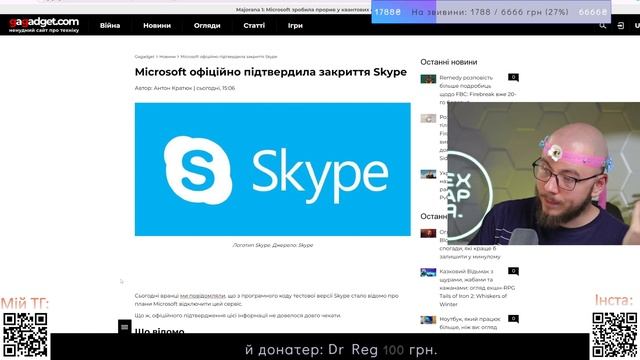Click thumbnail of Казковий Відьмак review item
Screen dimensions: 640x360
tap(428, 272)
